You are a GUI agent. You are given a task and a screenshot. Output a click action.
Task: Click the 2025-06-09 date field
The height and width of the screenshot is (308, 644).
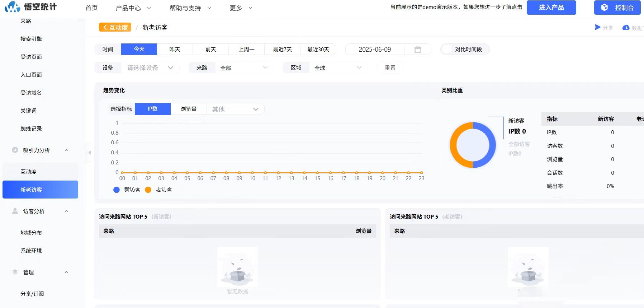[375, 50]
